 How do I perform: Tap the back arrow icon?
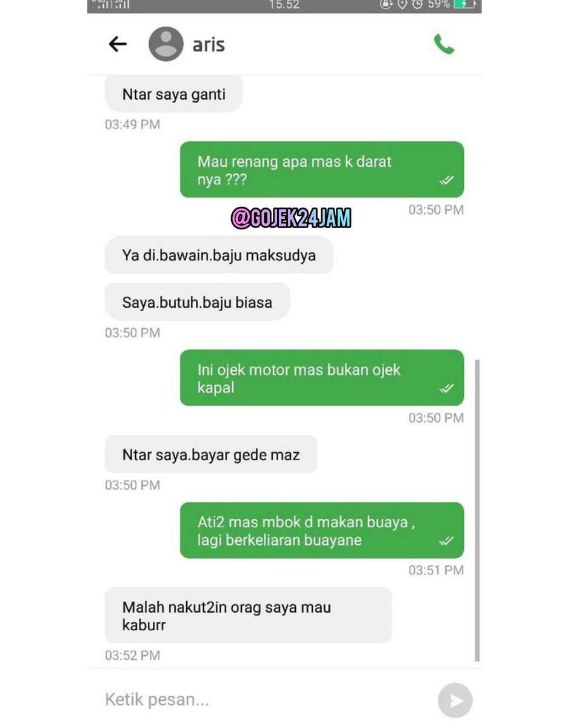(x=118, y=44)
